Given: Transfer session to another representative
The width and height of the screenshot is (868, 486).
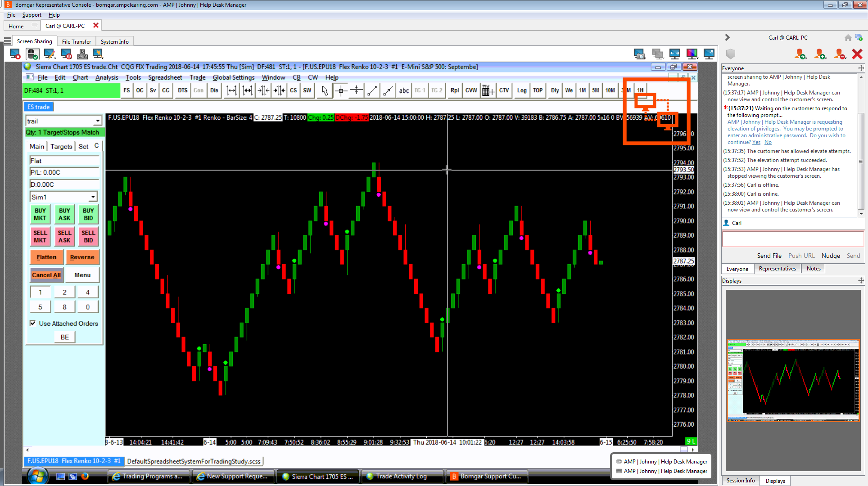Looking at the screenshot, I should 800,54.
